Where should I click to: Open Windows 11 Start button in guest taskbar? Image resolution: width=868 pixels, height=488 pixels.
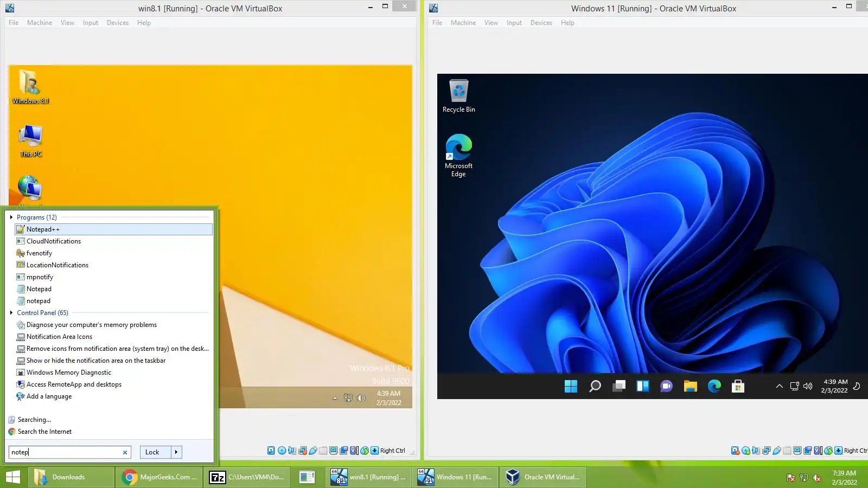click(x=571, y=386)
